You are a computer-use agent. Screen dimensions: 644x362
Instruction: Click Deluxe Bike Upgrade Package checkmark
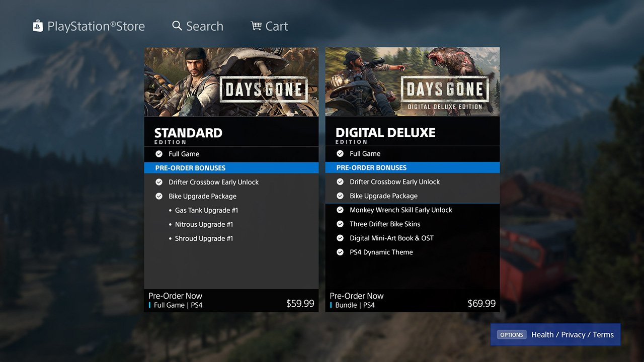coord(340,196)
